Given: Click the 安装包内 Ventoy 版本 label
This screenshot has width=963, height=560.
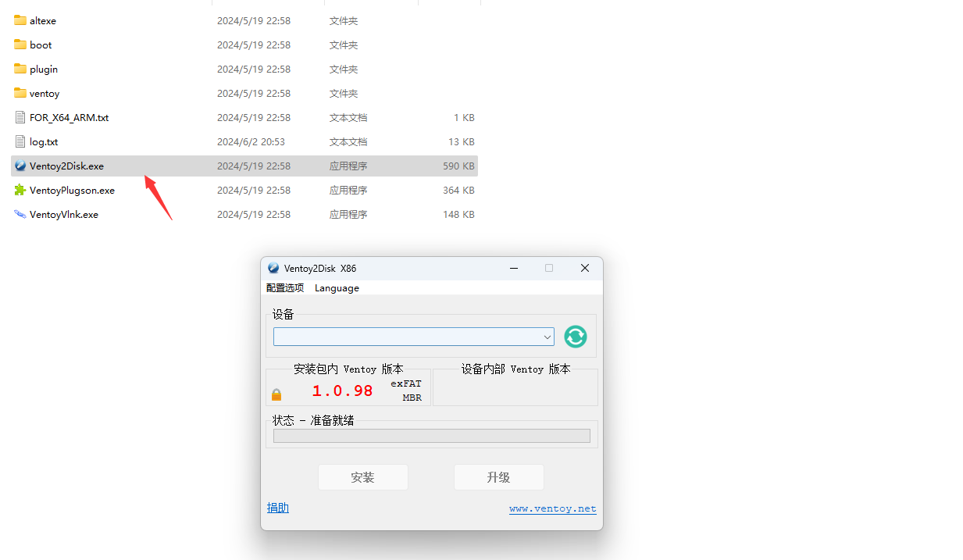Looking at the screenshot, I should click(x=348, y=369).
